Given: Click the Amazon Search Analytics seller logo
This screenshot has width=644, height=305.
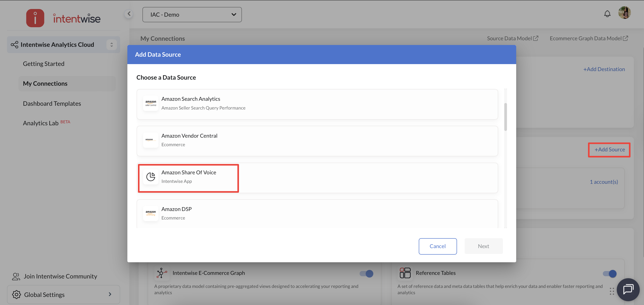Looking at the screenshot, I should point(151,103).
